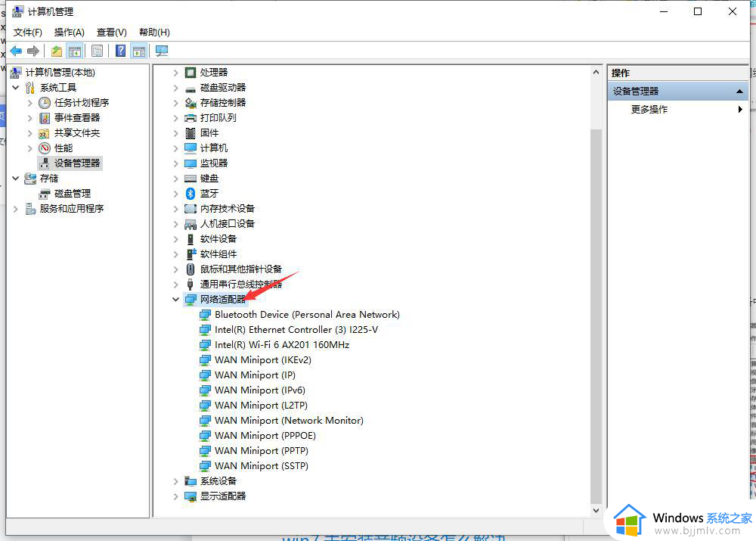
Task: Click the 蓝牙 Bluetooth icon
Action: click(x=191, y=194)
